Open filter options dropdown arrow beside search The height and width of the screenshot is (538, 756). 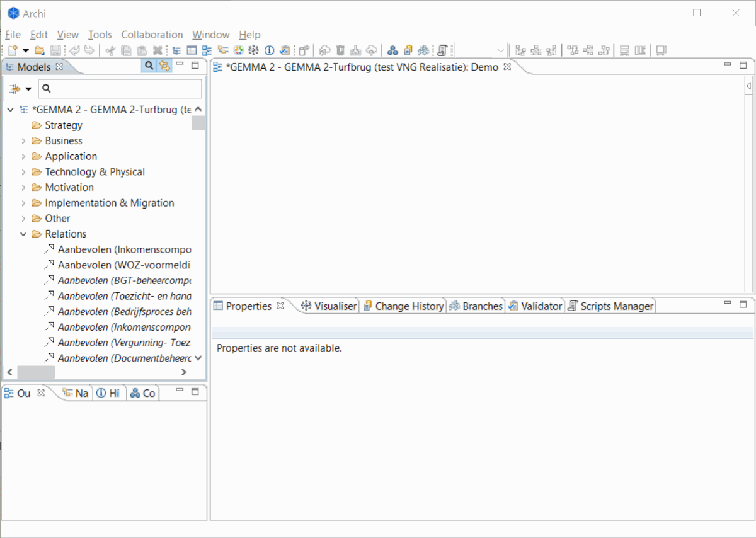tap(28, 89)
